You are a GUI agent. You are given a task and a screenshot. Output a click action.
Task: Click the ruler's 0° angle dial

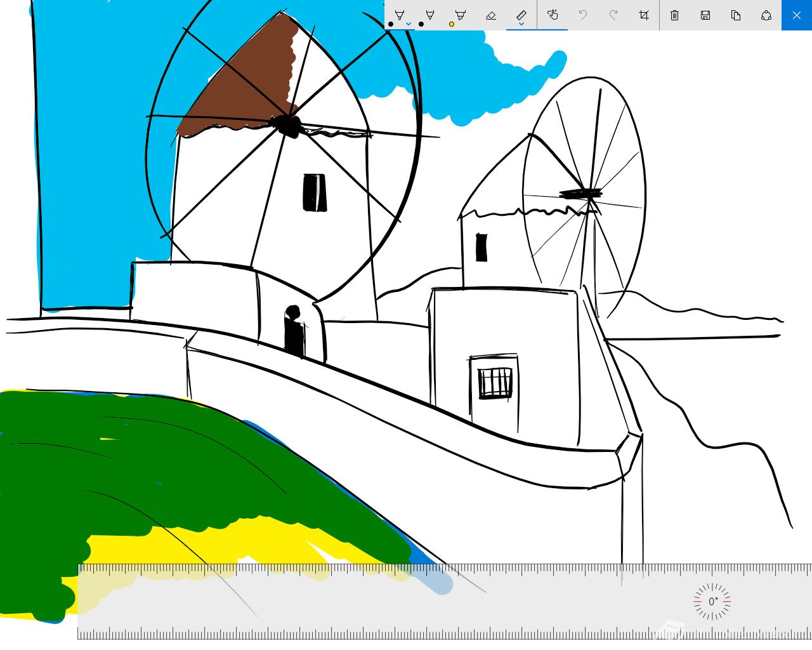click(x=712, y=601)
